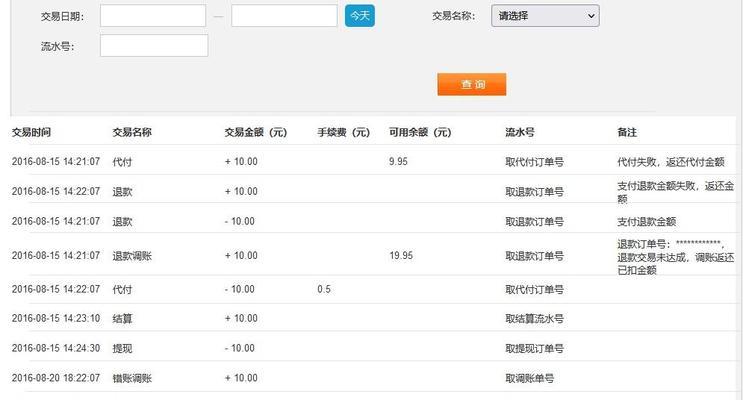Click the end date input field
This screenshot has width=743, height=400.
[284, 16]
